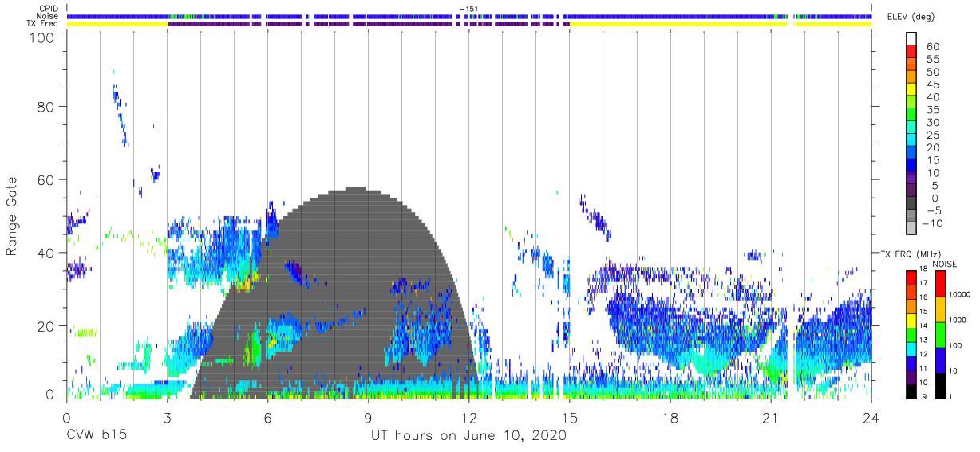The width and height of the screenshot is (980, 452).
Task: Click the 'UT hours on June 10, 2020' label
Action: (x=468, y=436)
